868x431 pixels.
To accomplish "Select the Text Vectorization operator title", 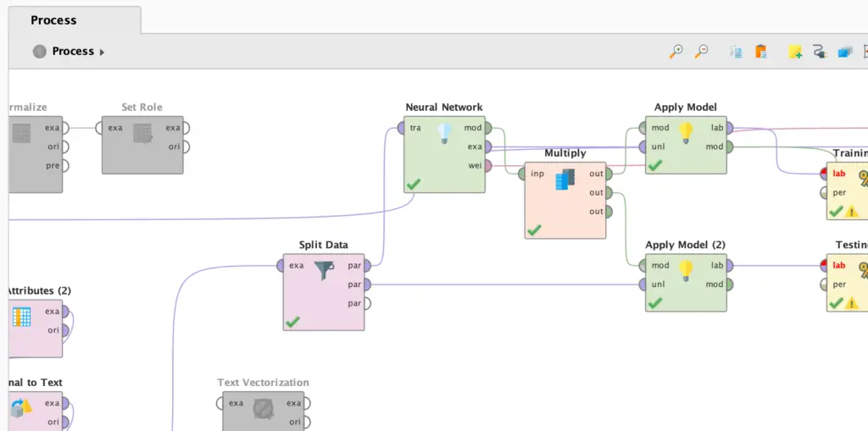I will (263, 383).
